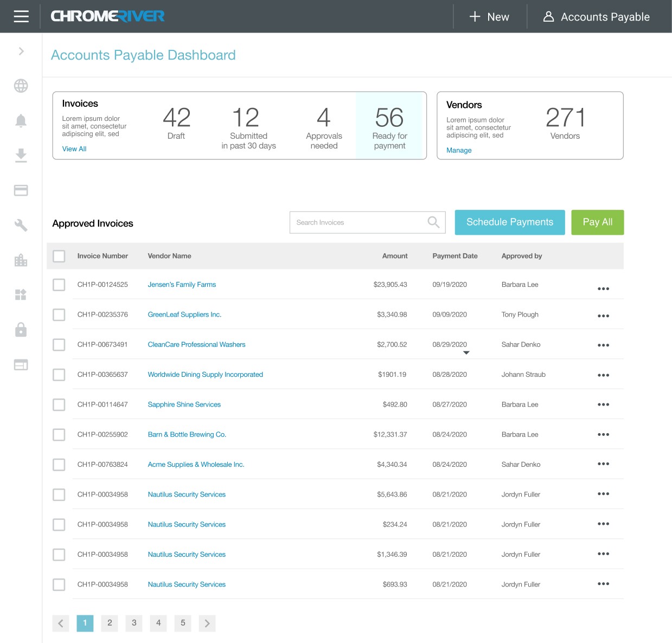Sort by Invoice Number column header

tap(103, 256)
